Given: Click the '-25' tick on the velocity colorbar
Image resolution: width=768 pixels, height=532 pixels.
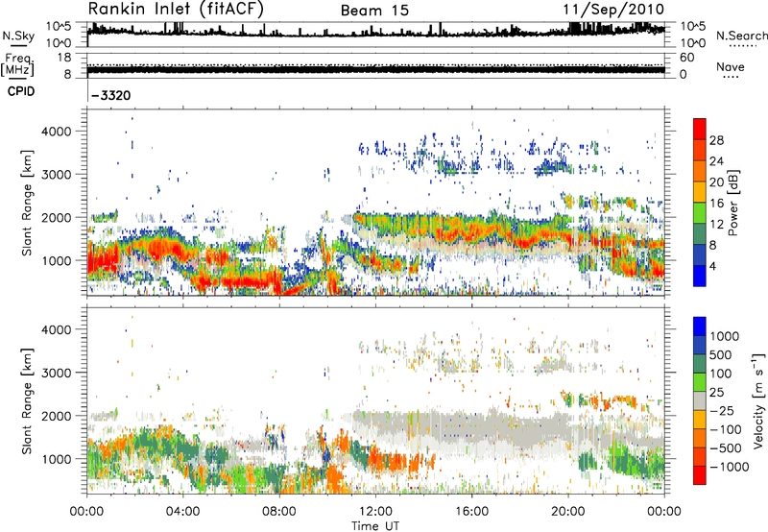Looking at the screenshot, I should pos(724,410).
